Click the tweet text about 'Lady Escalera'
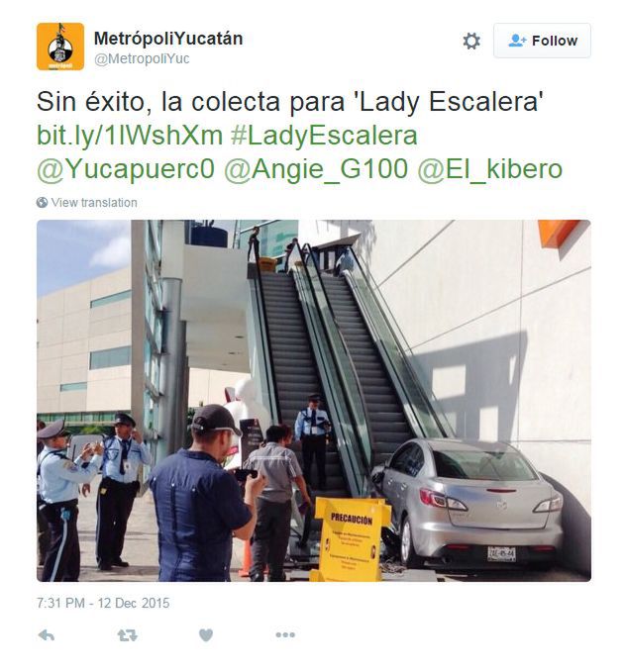Image resolution: width=624 pixels, height=672 pixels. coord(290,102)
